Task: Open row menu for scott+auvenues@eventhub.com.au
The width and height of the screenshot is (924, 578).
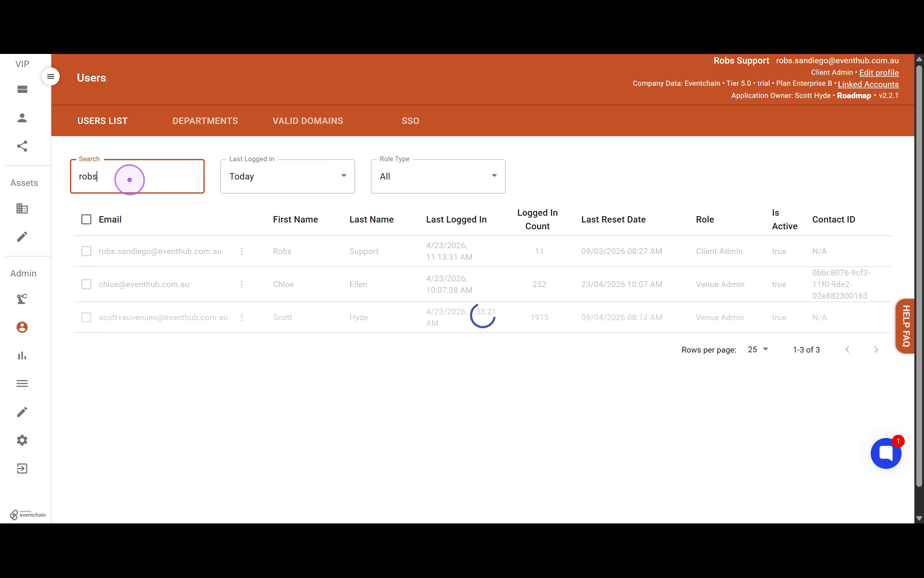Action: click(x=242, y=317)
